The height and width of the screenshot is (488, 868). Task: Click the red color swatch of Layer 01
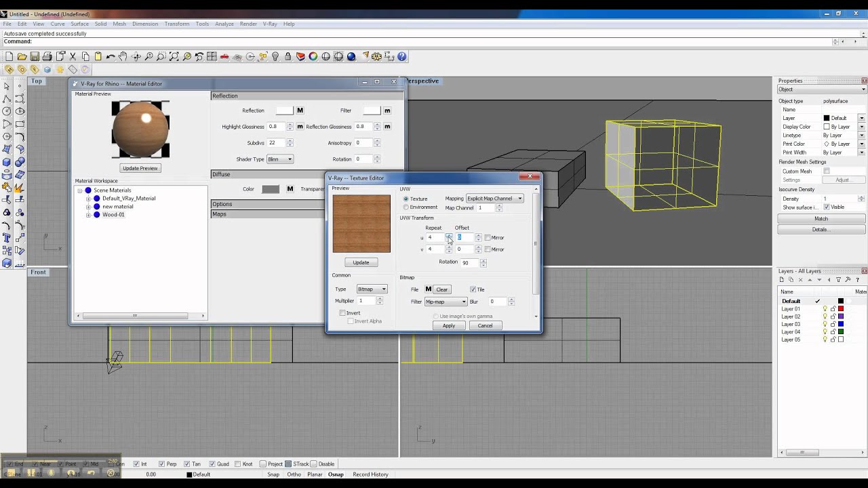tap(841, 309)
